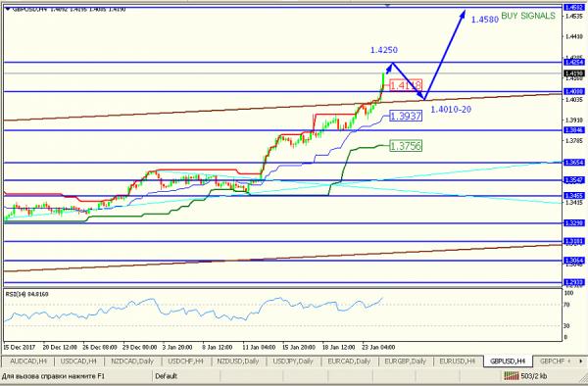Screen dimensions: 588x386
Task: Click the 1.4582 horizontal line price tag
Action: [573, 7]
